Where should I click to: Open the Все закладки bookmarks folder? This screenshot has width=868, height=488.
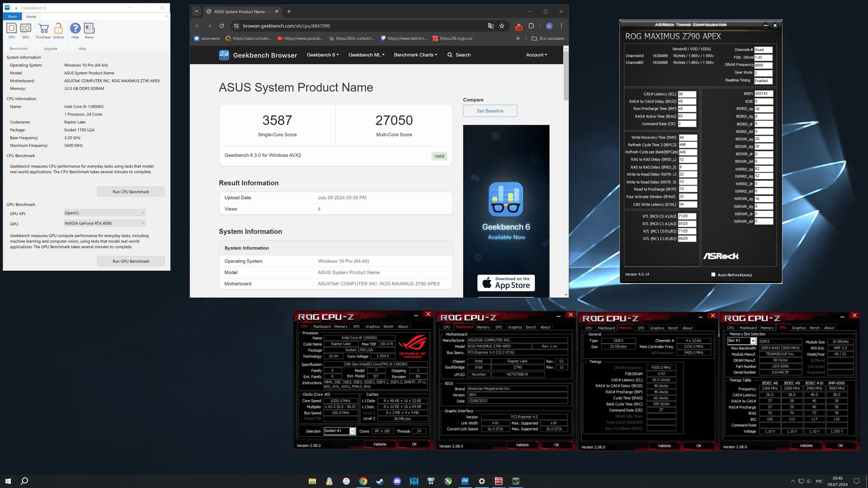[x=548, y=38]
